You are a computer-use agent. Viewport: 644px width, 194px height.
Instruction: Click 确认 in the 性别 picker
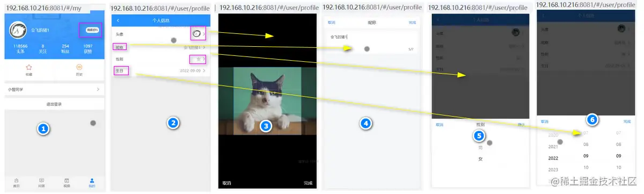[521, 124]
